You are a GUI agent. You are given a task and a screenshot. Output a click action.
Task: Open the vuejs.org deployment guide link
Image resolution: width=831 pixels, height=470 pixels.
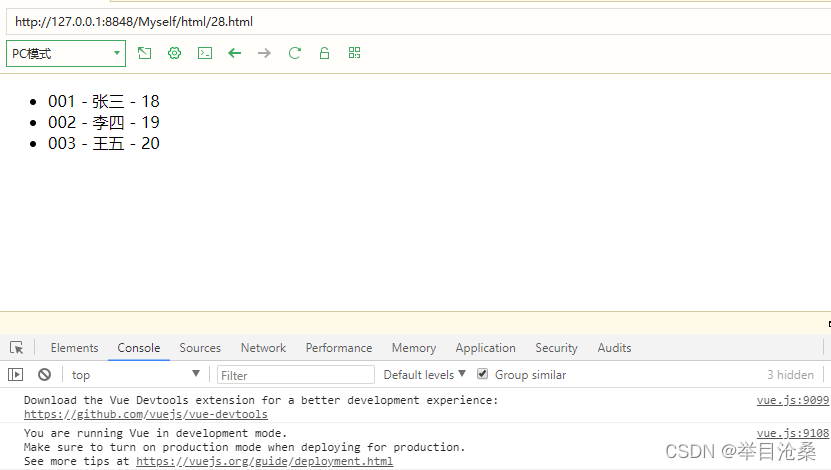(x=264, y=461)
